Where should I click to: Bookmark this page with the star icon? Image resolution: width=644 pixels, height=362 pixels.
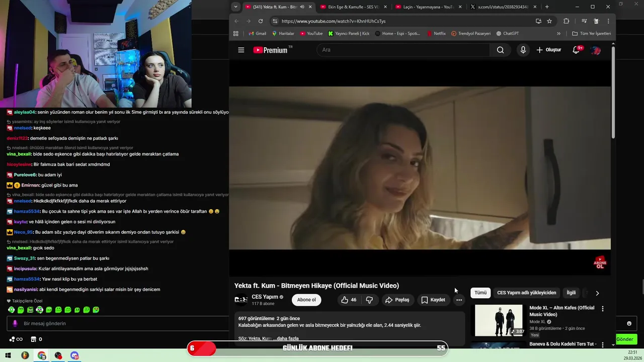pyautogui.click(x=549, y=21)
